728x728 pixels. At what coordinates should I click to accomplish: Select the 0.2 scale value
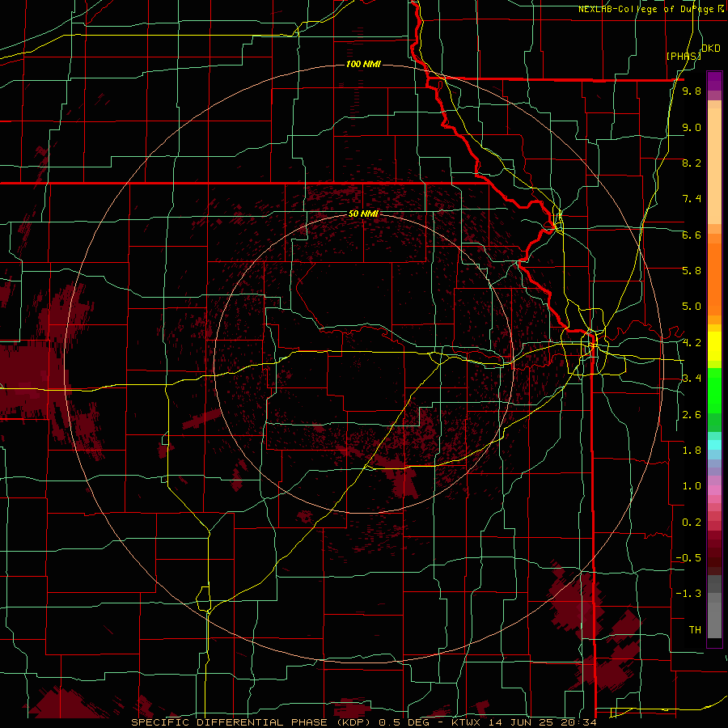692,523
